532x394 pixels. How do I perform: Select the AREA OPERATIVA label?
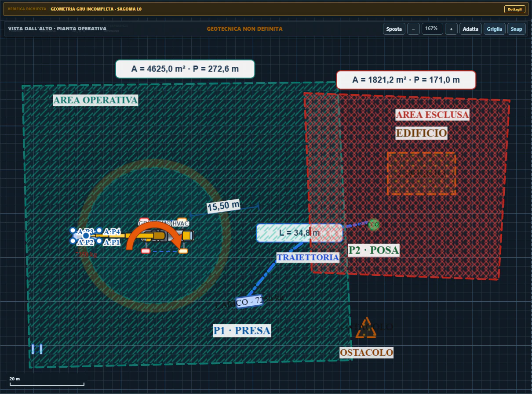point(95,100)
